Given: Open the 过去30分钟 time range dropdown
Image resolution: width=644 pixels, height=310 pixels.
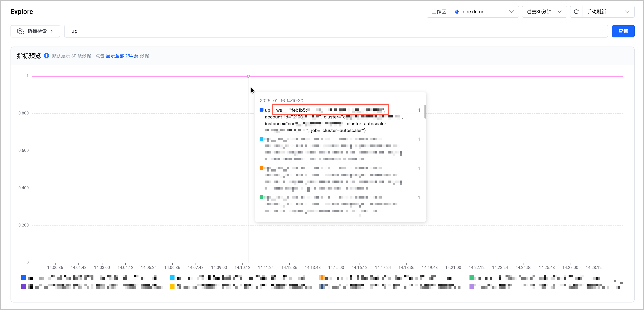Looking at the screenshot, I should (x=544, y=12).
